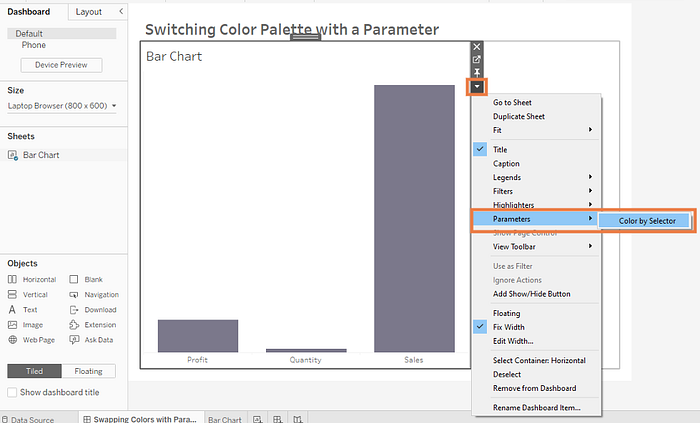Open the Data Source tab
Image resolution: width=700 pixels, height=423 pixels.
(28, 419)
